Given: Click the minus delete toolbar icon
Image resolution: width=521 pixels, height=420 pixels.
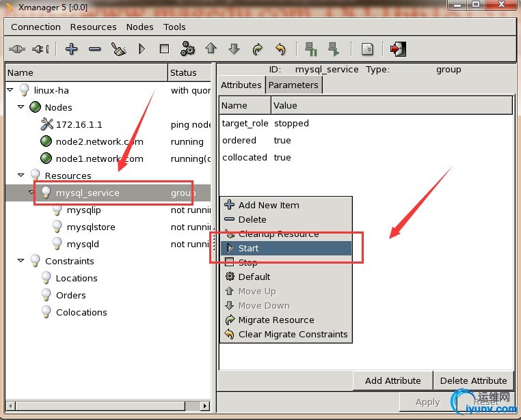Looking at the screenshot, I should pyautogui.click(x=95, y=49).
